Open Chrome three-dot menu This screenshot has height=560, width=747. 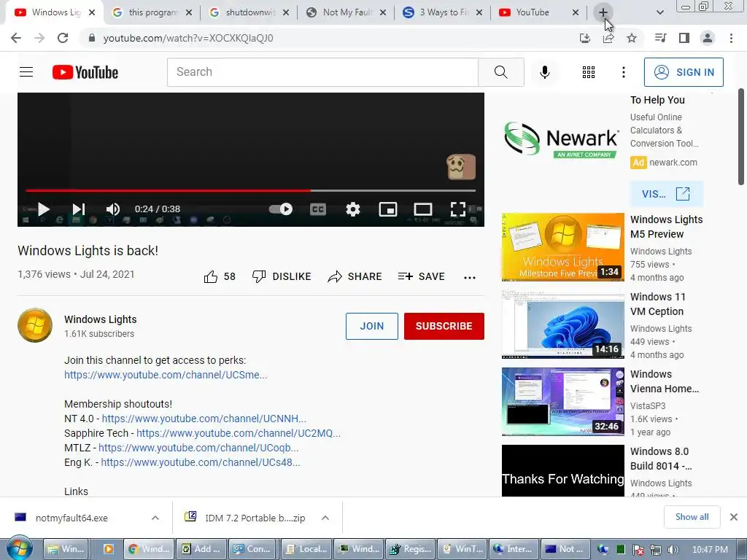click(x=731, y=38)
